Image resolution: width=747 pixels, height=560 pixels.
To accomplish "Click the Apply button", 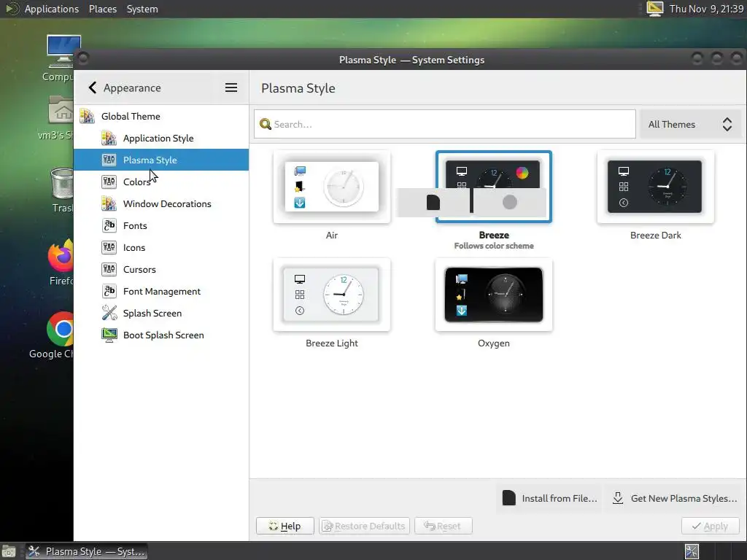I will pyautogui.click(x=710, y=526).
